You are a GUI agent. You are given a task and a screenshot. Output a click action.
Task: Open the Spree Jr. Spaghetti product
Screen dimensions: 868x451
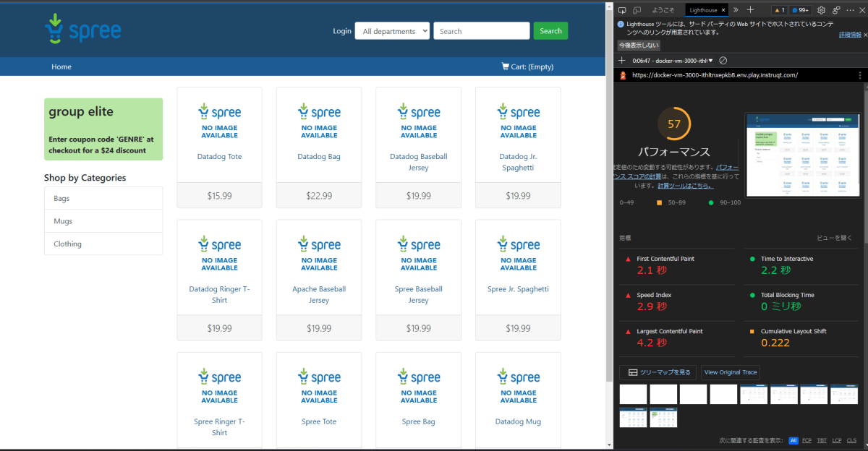click(x=518, y=289)
